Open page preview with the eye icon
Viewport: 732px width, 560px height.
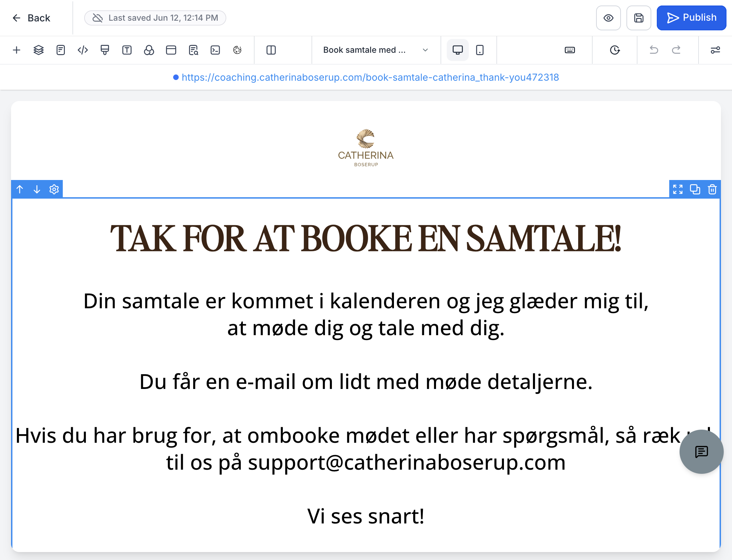[x=609, y=18]
